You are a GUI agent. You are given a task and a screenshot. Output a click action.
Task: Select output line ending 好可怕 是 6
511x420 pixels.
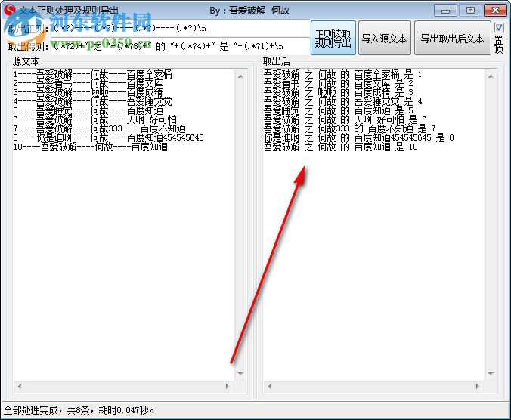pyautogui.click(x=345, y=119)
